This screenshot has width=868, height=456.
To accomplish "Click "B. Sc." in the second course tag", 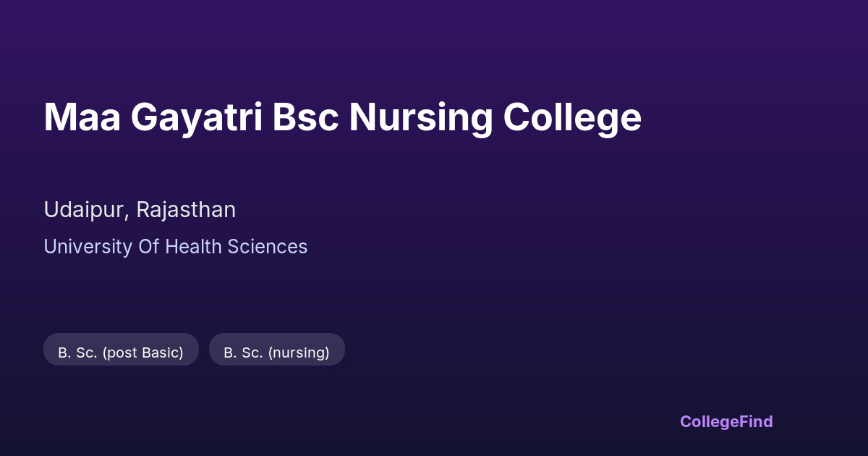I will tap(243, 352).
